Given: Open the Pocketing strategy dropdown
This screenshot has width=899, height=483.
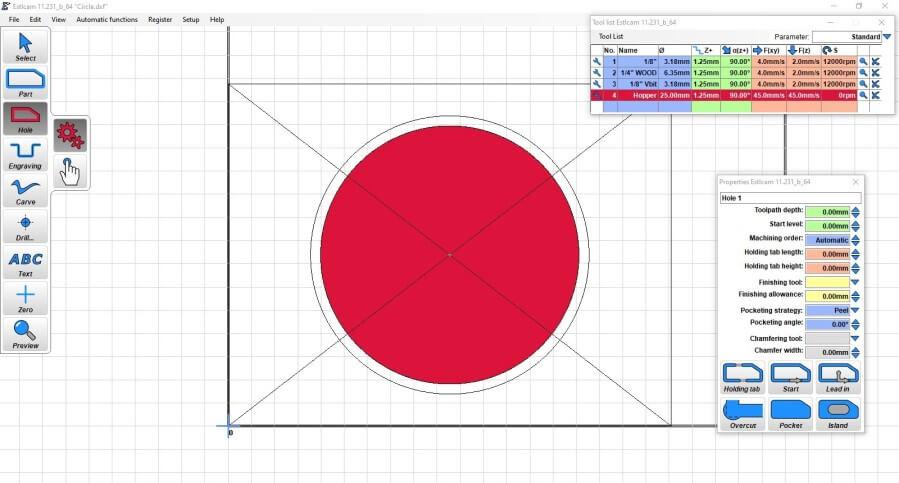Looking at the screenshot, I should click(856, 310).
